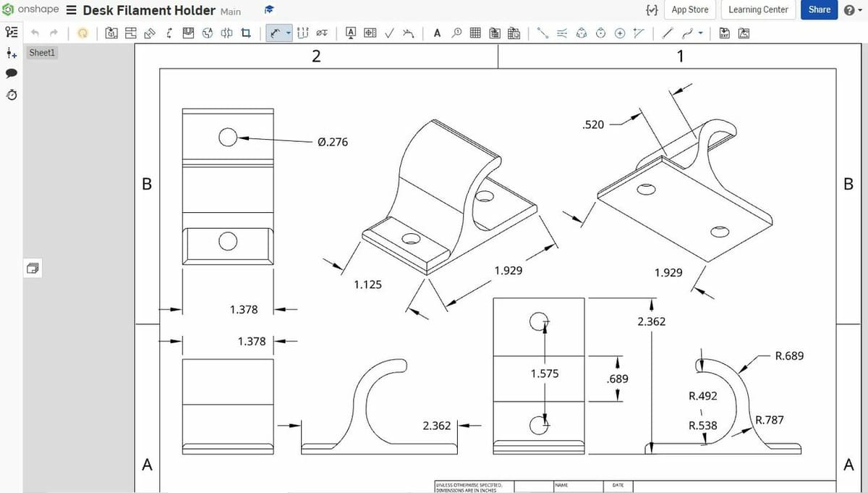This screenshot has height=493, width=868.
Task: Open the App Store
Action: point(690,10)
